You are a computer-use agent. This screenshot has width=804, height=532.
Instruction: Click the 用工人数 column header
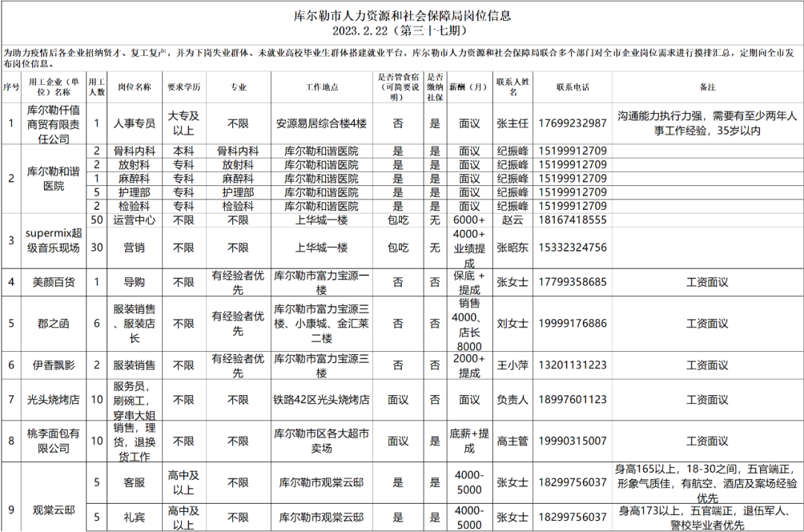(96, 87)
